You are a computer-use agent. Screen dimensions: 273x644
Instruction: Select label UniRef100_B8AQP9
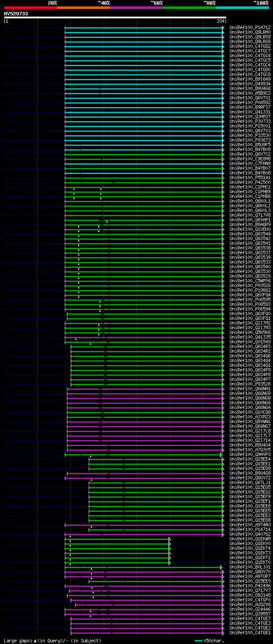point(250,224)
